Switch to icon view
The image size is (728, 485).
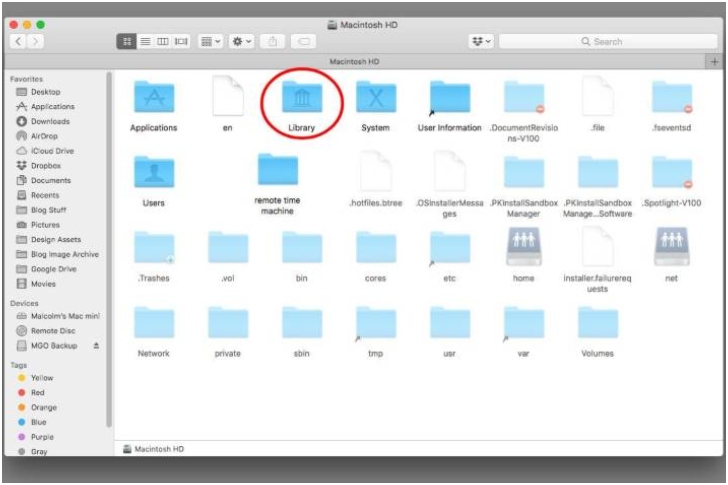[x=126, y=41]
